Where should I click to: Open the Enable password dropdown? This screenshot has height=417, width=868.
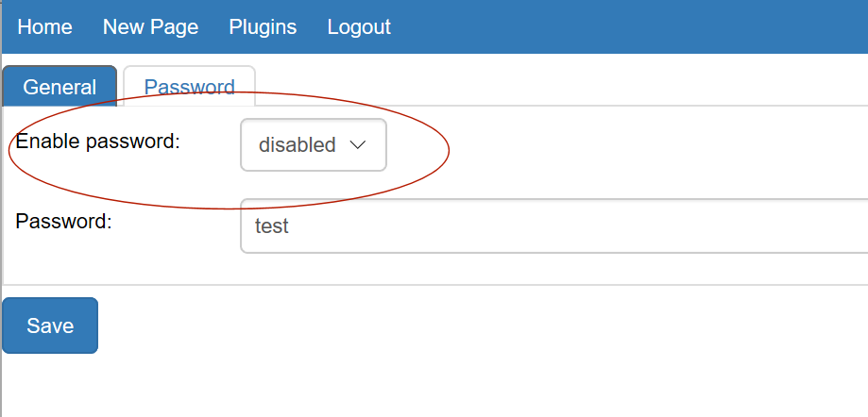314,145
